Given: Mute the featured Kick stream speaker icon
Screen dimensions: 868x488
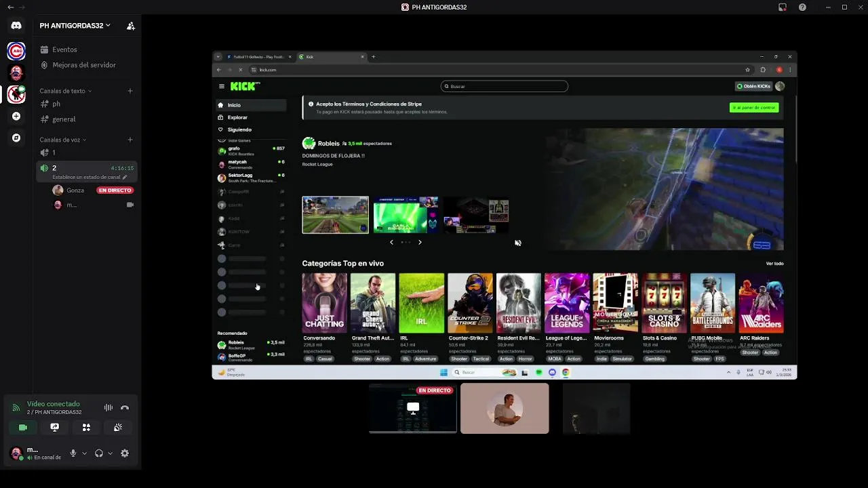Looking at the screenshot, I should pyautogui.click(x=517, y=243).
